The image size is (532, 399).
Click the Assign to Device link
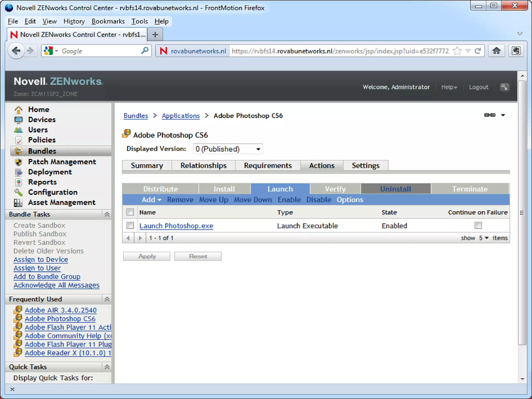coord(41,260)
